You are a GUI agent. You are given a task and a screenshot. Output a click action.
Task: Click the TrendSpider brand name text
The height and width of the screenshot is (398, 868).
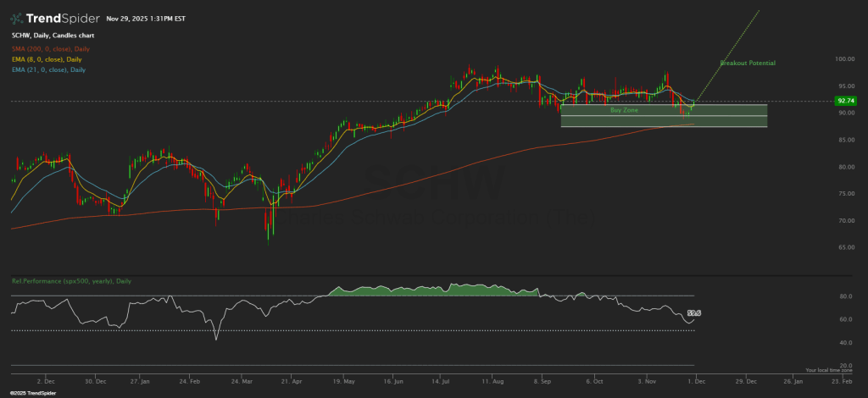60,18
